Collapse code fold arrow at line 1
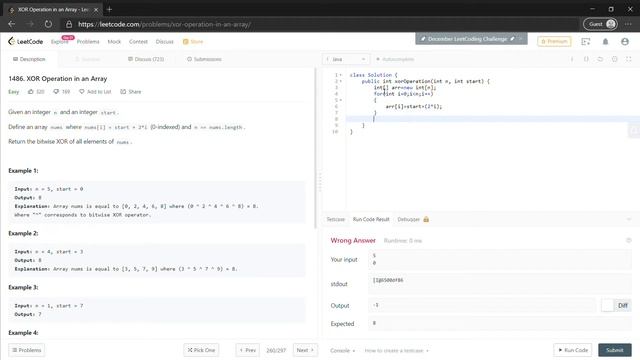 pyautogui.click(x=341, y=75)
